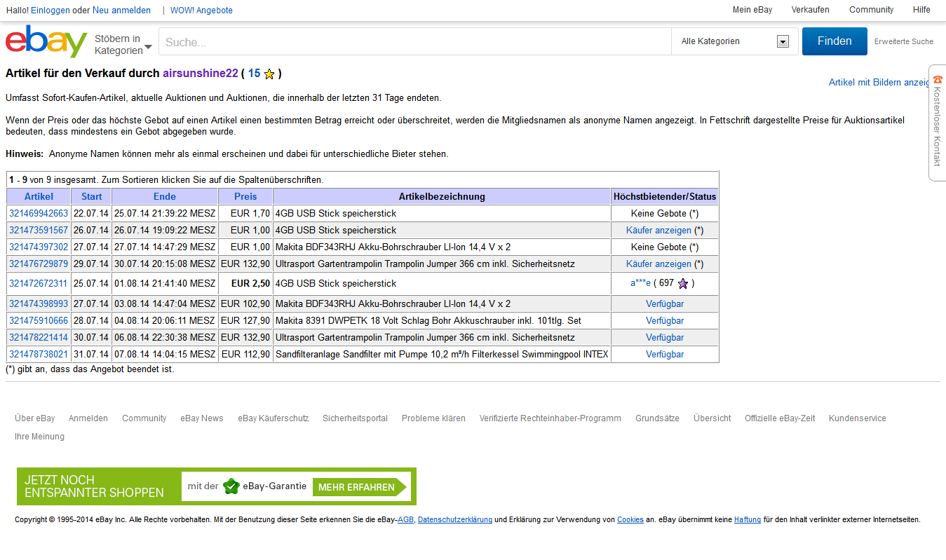
Task: Open Verifizierte Rechteinhaber-Programm link
Action: point(550,418)
